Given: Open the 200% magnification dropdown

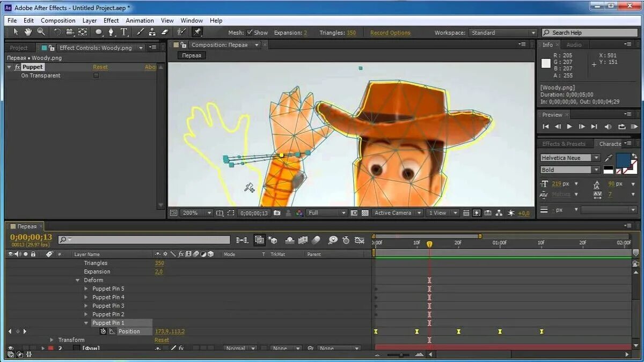Looking at the screenshot, I should point(196,213).
